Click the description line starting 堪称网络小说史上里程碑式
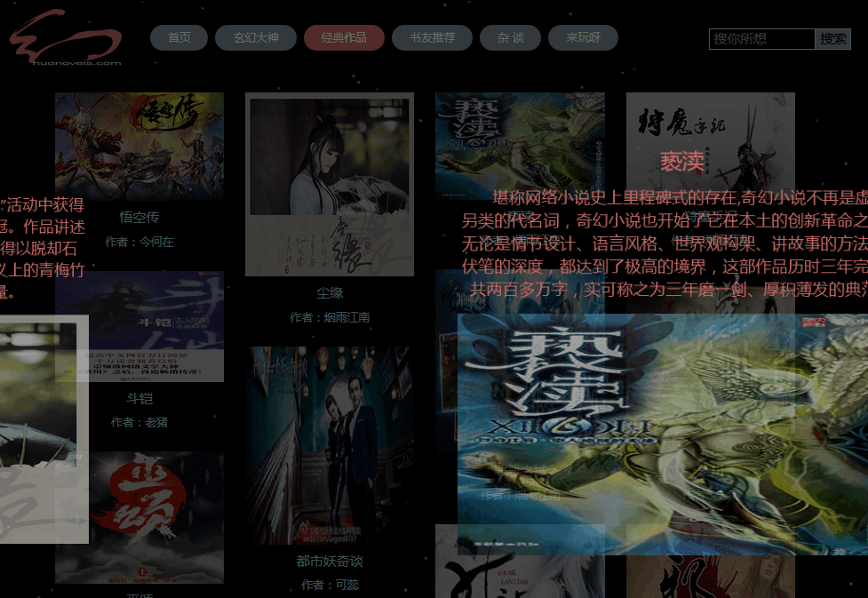 click(680, 197)
